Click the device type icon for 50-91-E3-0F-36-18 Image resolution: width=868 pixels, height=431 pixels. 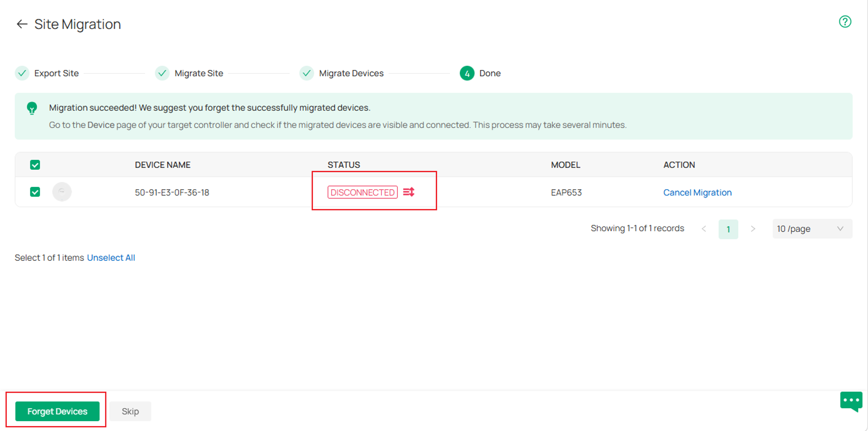point(62,191)
